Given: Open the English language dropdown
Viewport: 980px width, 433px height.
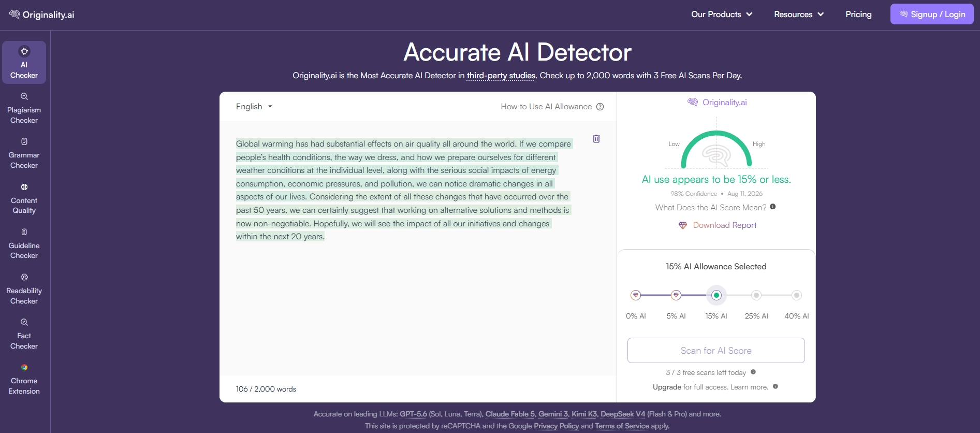Looking at the screenshot, I should tap(254, 107).
